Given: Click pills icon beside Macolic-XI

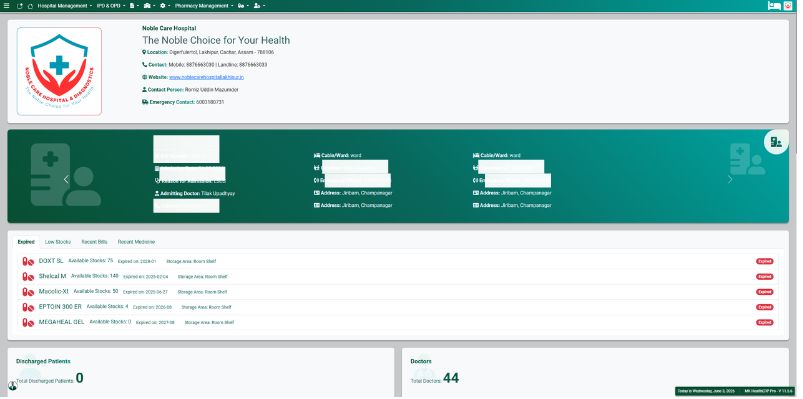Looking at the screenshot, I should 28,292.
